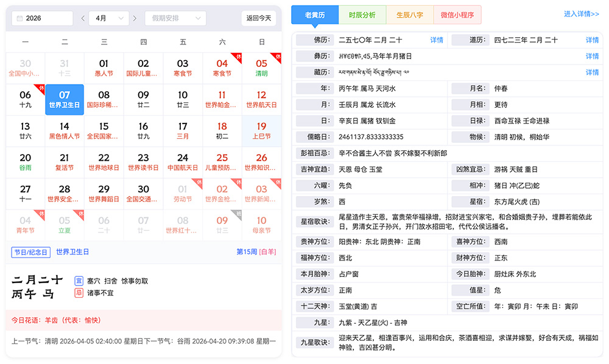Click the 休 holiday badge on April 05
This screenshot has height=364, width=609.
click(277, 56)
